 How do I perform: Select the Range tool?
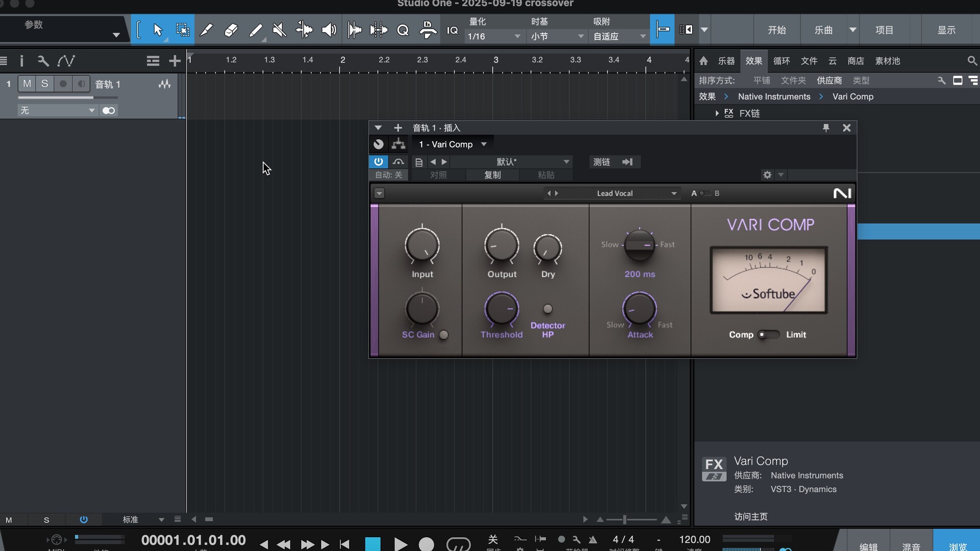tap(182, 30)
